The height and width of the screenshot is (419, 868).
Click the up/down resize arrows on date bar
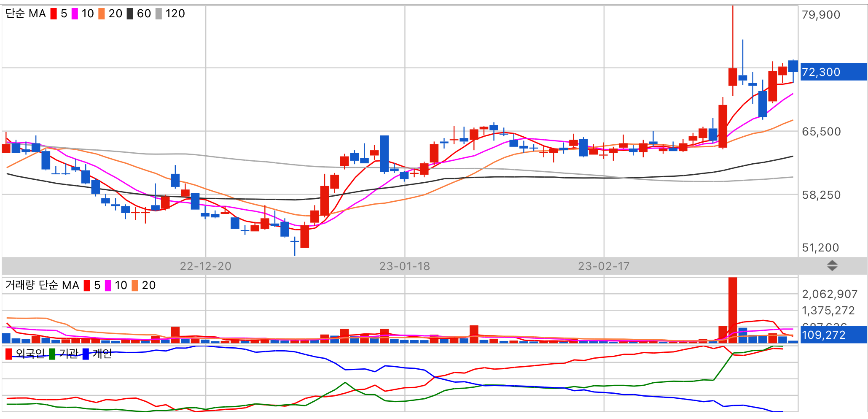(x=832, y=266)
